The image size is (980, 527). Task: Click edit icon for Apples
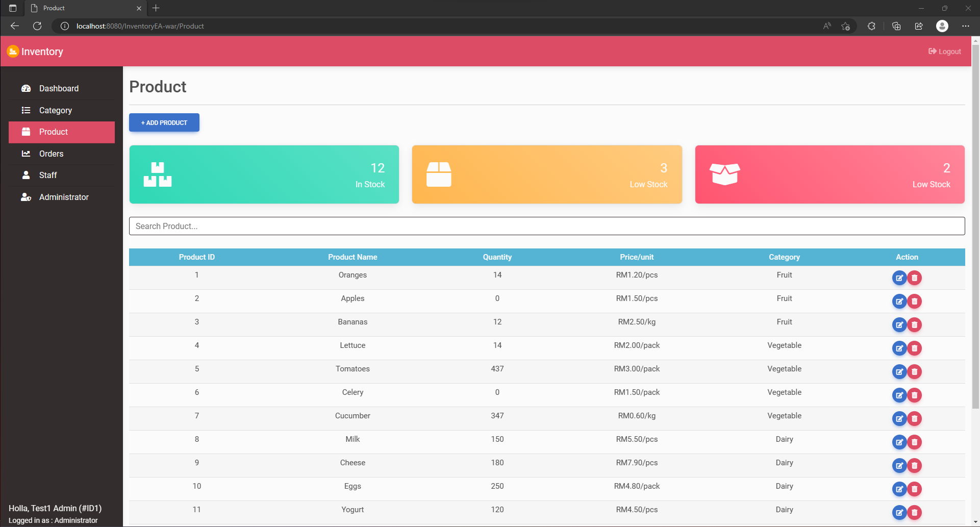click(899, 302)
